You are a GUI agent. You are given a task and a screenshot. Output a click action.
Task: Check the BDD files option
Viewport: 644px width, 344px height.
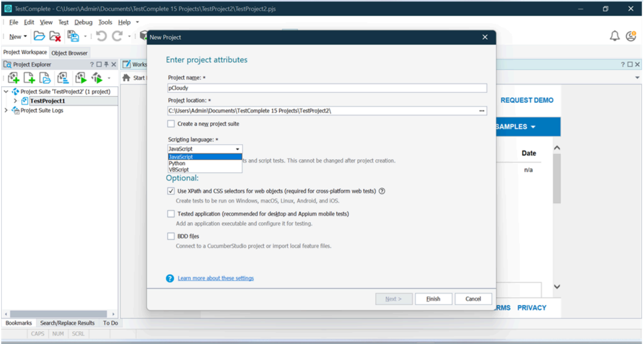[x=171, y=236]
